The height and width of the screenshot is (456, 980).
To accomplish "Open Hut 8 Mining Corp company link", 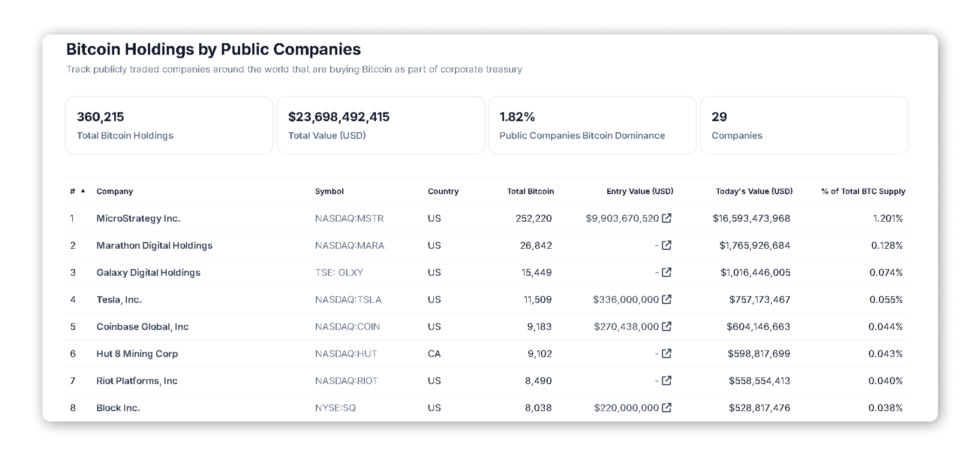I will click(x=137, y=354).
